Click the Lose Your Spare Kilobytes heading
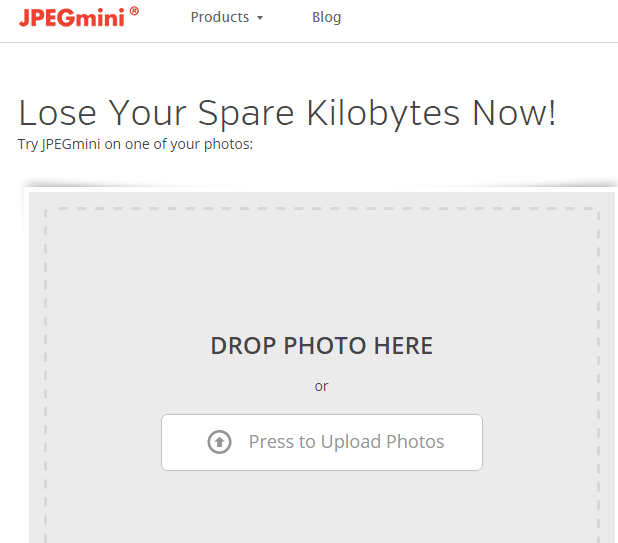The height and width of the screenshot is (543, 618). 287,113
